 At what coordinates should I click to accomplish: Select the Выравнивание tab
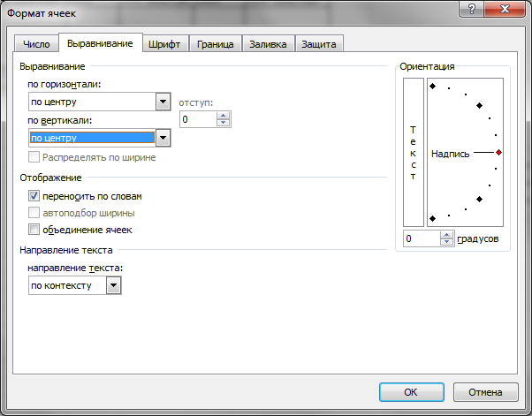click(x=100, y=43)
